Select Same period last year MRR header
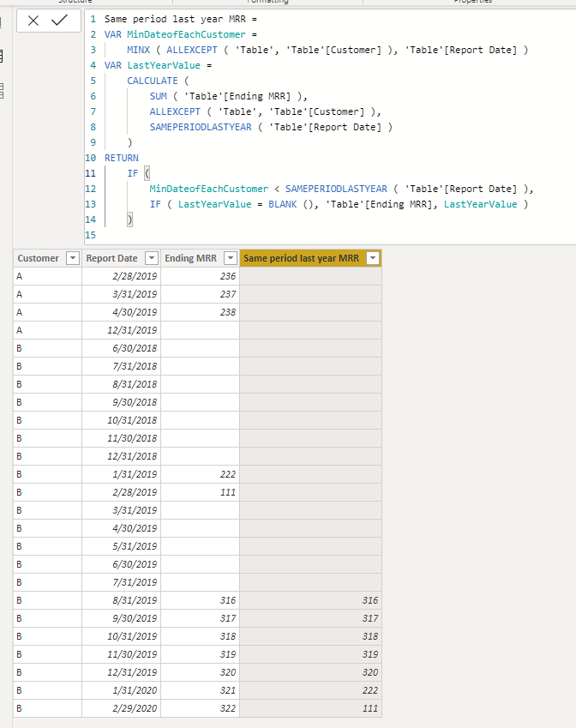576x728 pixels. [310, 258]
